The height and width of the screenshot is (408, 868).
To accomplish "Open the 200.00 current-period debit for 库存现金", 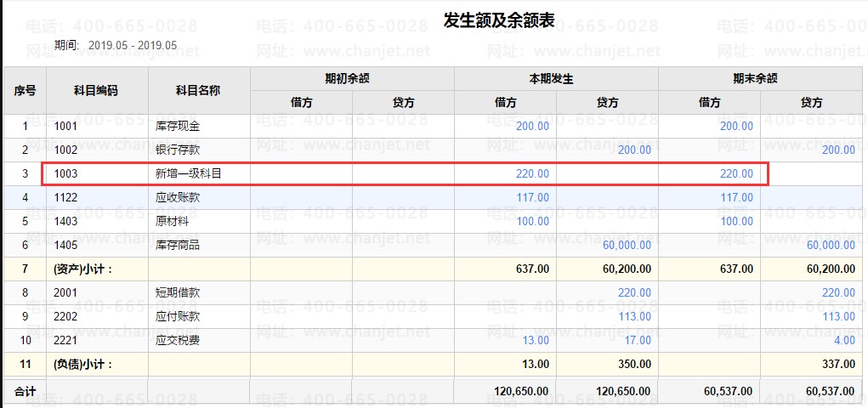I will pyautogui.click(x=532, y=126).
